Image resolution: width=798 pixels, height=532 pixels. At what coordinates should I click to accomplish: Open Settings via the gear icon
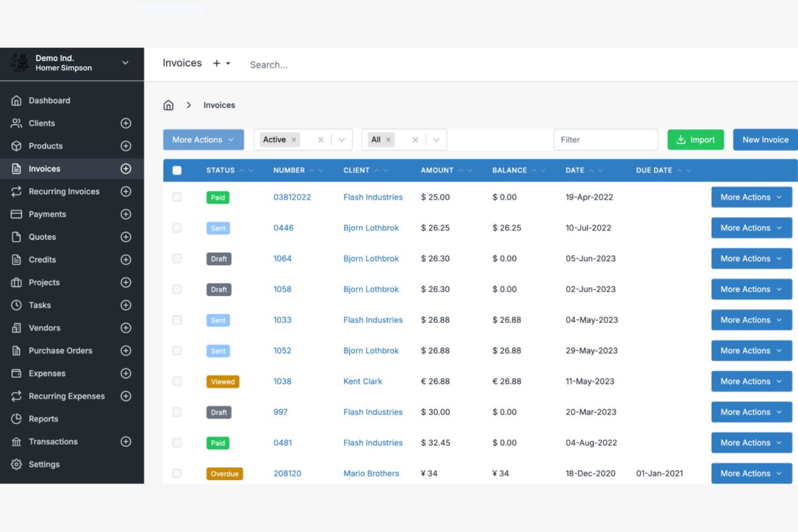point(16,464)
